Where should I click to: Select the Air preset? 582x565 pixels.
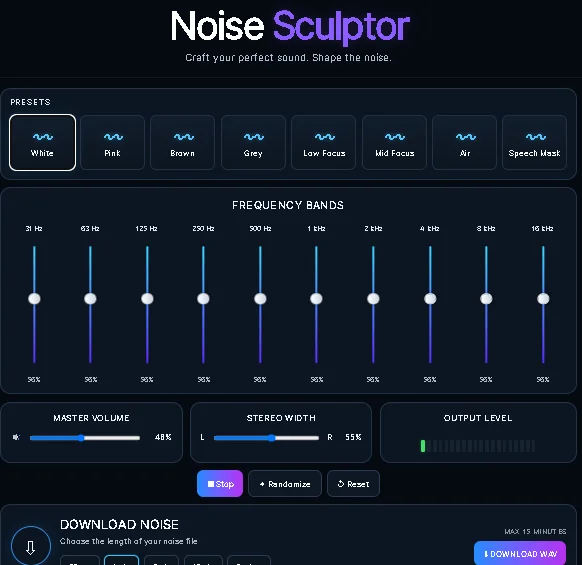click(x=464, y=143)
